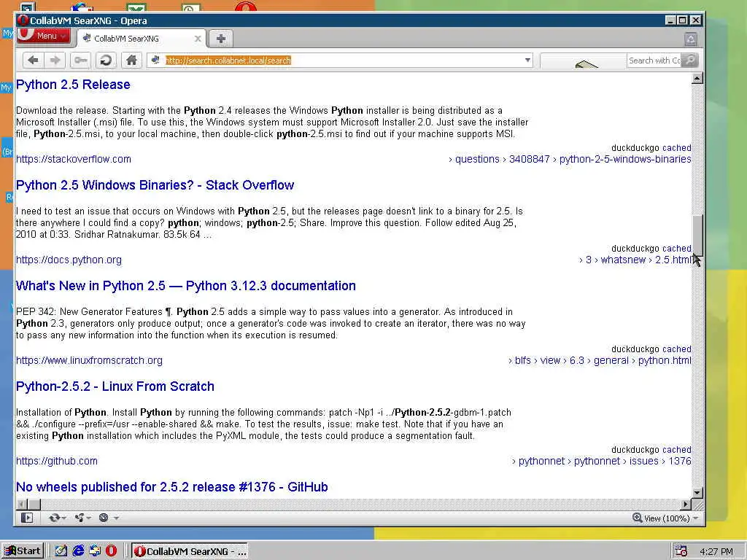This screenshot has height=560, width=747.
Task: Expand the Opera Unite dropdown arrow
Action: (89, 518)
